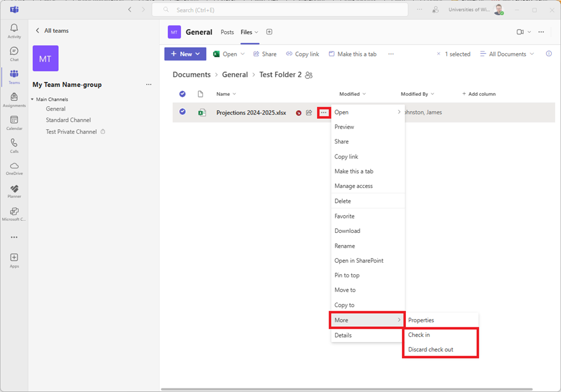Image resolution: width=561 pixels, height=392 pixels.
Task: Open the Assignments app icon
Action: click(x=14, y=100)
